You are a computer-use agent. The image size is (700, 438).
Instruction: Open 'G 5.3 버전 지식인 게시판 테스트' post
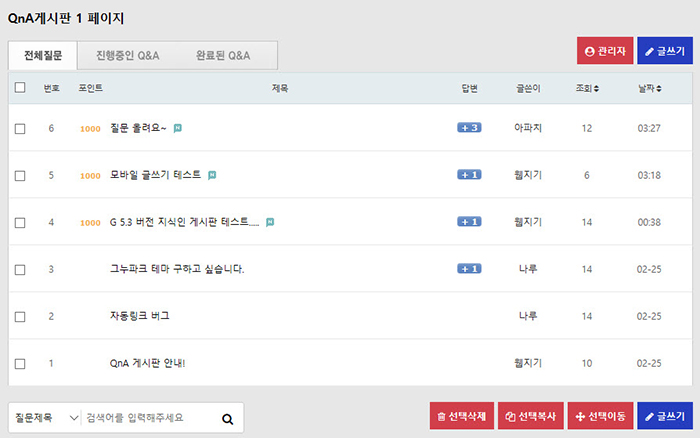coord(184,222)
